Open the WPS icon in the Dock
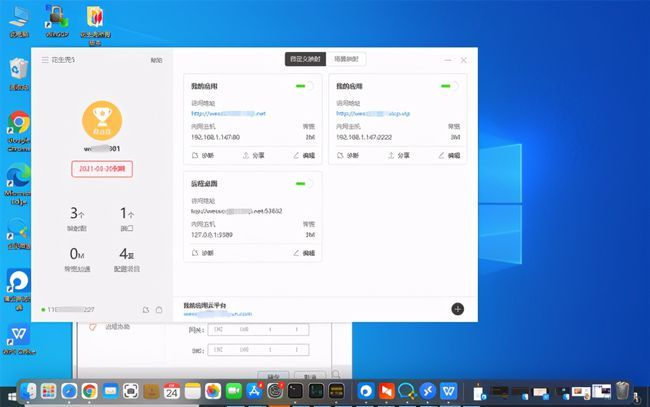The width and height of the screenshot is (650, 407). click(x=449, y=391)
